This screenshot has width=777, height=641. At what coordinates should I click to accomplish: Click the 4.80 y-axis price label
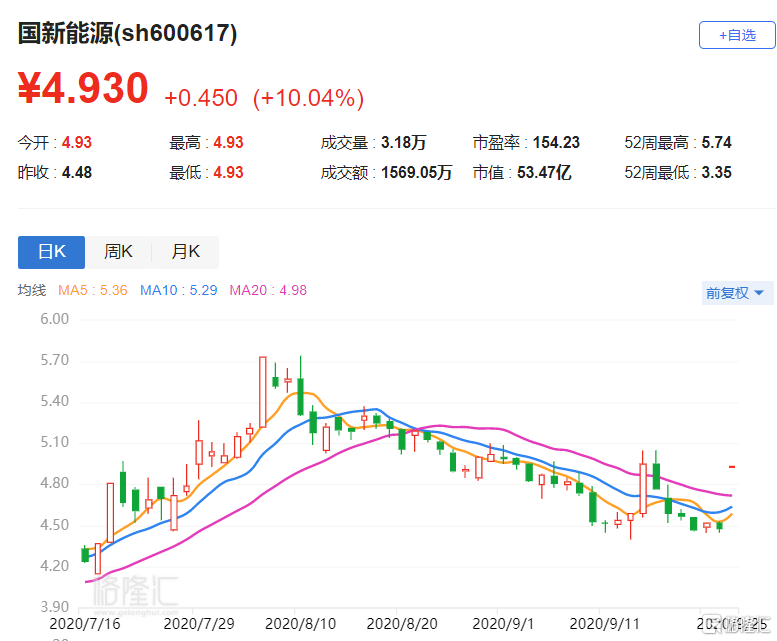coord(55,483)
